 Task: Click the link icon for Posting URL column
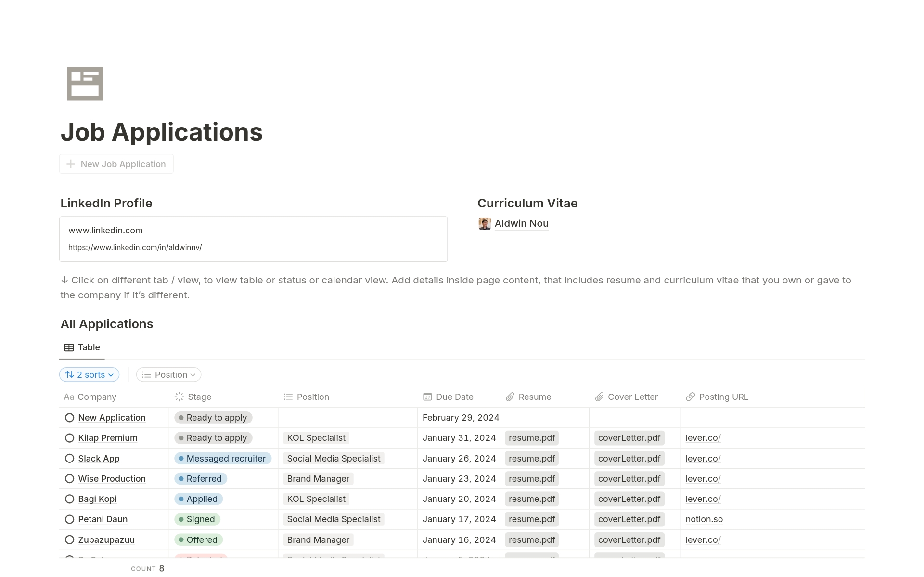click(x=690, y=396)
